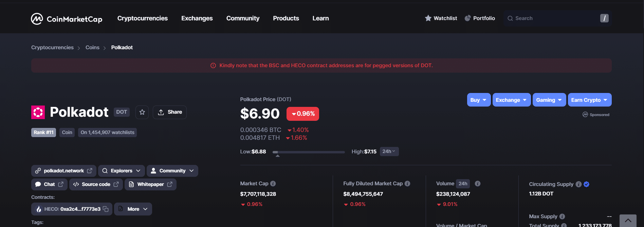Viewport: 644px width, 227px height.
Task: Click the fully diluted value $8,494,755,647
Action: pyautogui.click(x=363, y=194)
